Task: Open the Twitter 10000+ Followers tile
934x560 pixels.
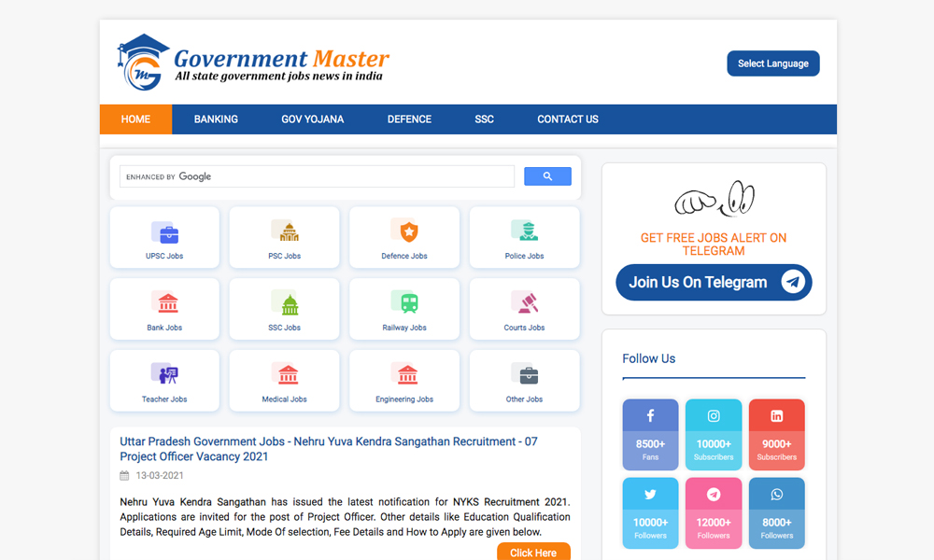Action: [650, 513]
